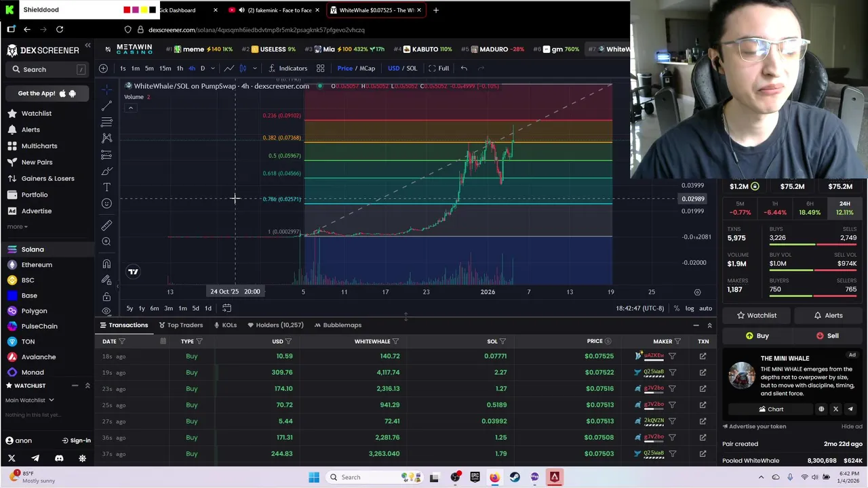
Task: Open chart settings gear on time axis
Action: (x=697, y=292)
